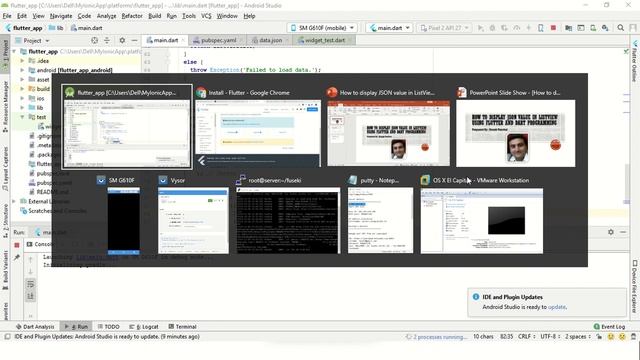Click the Project panel settings gear
The height and width of the screenshot is (360, 640).
tap(122, 40)
